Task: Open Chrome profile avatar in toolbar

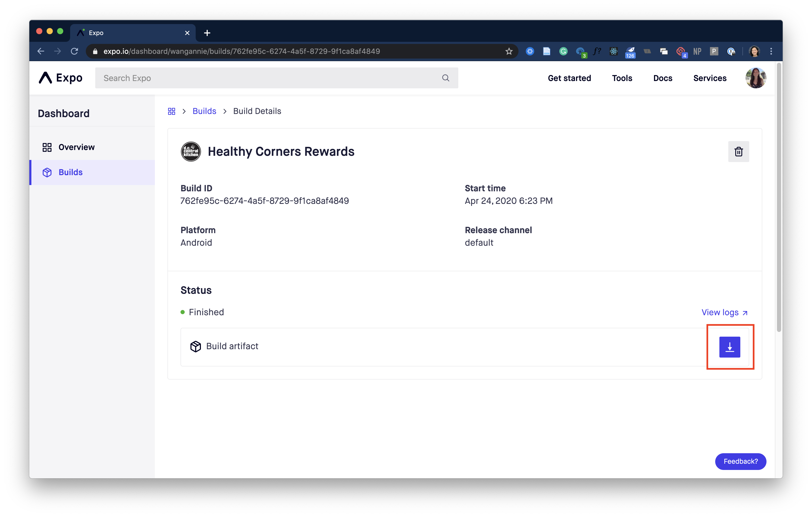Action: point(754,51)
